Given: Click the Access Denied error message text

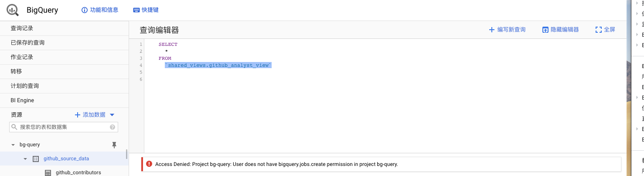Looking at the screenshot, I should pyautogui.click(x=276, y=164).
